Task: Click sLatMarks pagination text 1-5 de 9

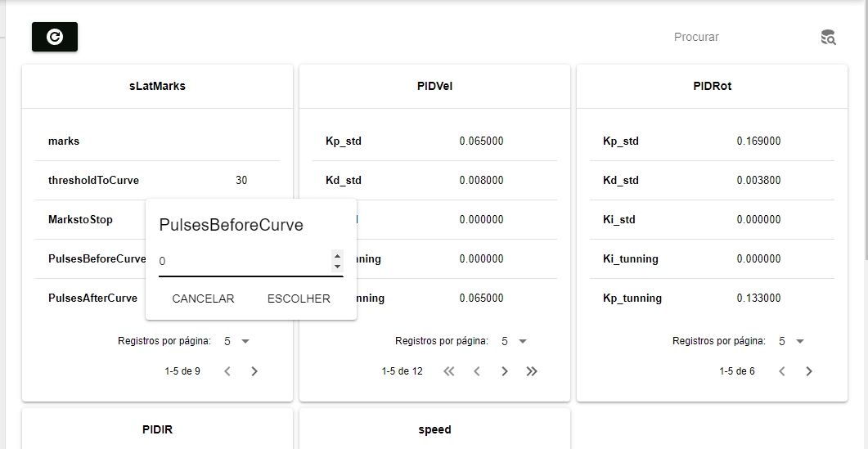Action: [x=182, y=371]
